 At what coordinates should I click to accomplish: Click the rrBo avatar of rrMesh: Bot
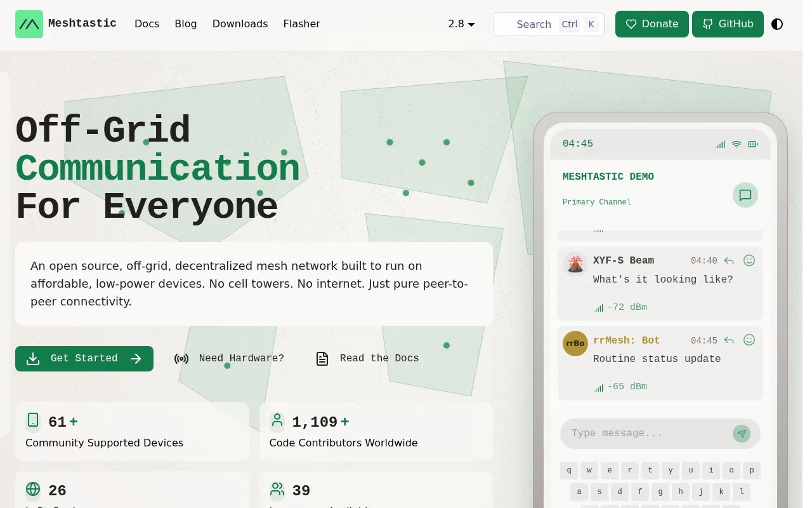[575, 344]
